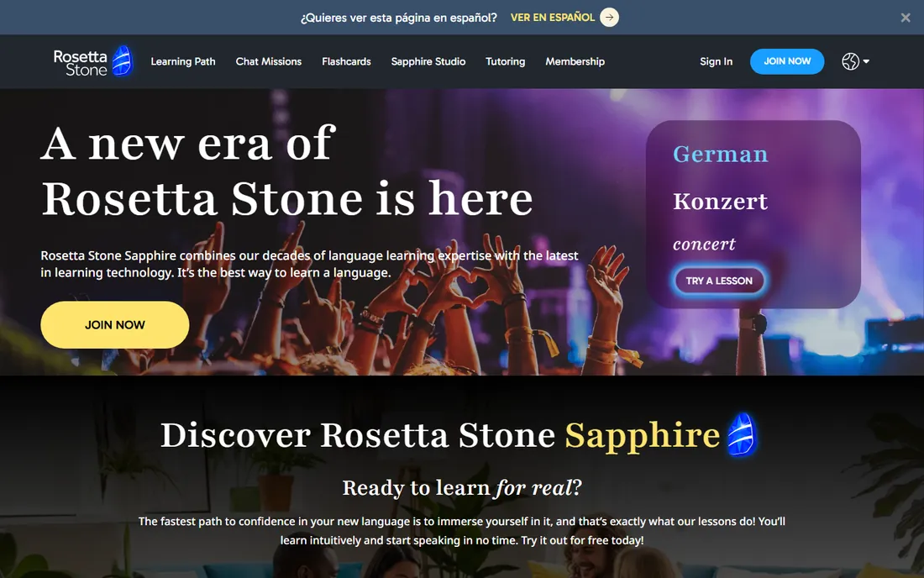Click the 'A new era of' headline

pos(188,143)
